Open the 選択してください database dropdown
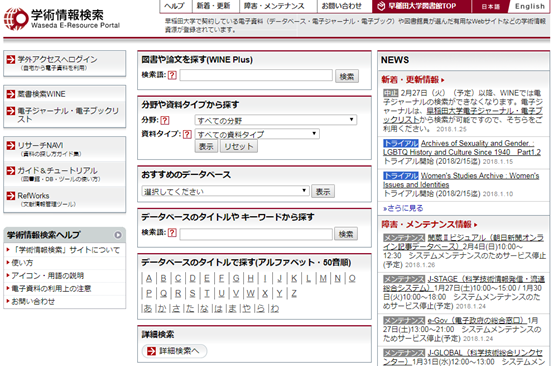Image resolution: width=553 pixels, height=366 pixels. pos(225,191)
